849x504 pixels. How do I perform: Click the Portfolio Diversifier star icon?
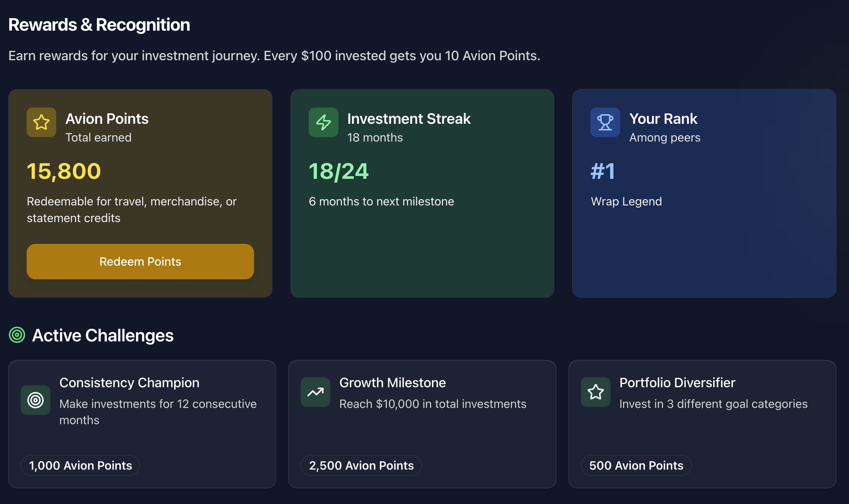click(x=595, y=392)
